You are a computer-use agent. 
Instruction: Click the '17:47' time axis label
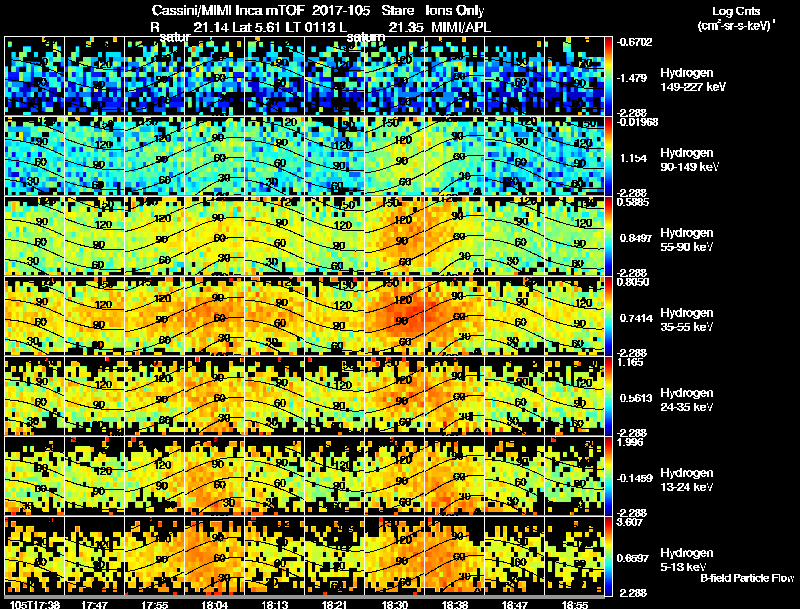pos(94,605)
